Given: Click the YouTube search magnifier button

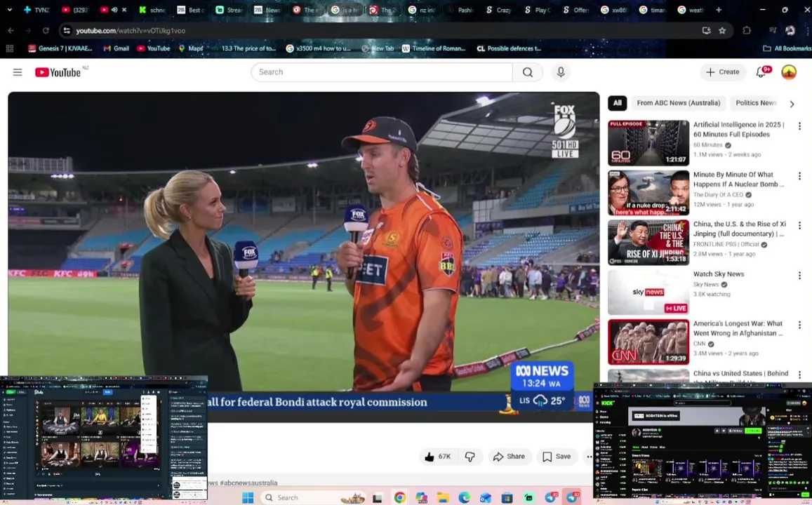Looking at the screenshot, I should tap(528, 72).
